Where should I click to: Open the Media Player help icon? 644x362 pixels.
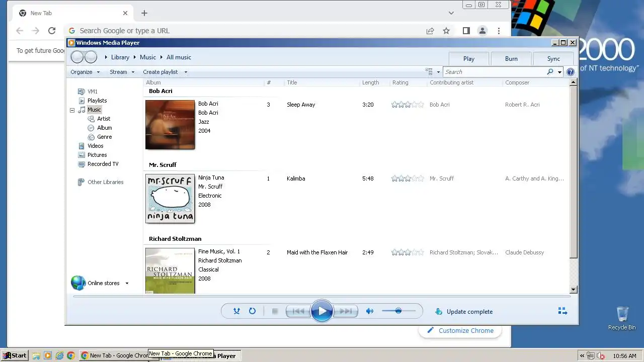click(x=571, y=72)
